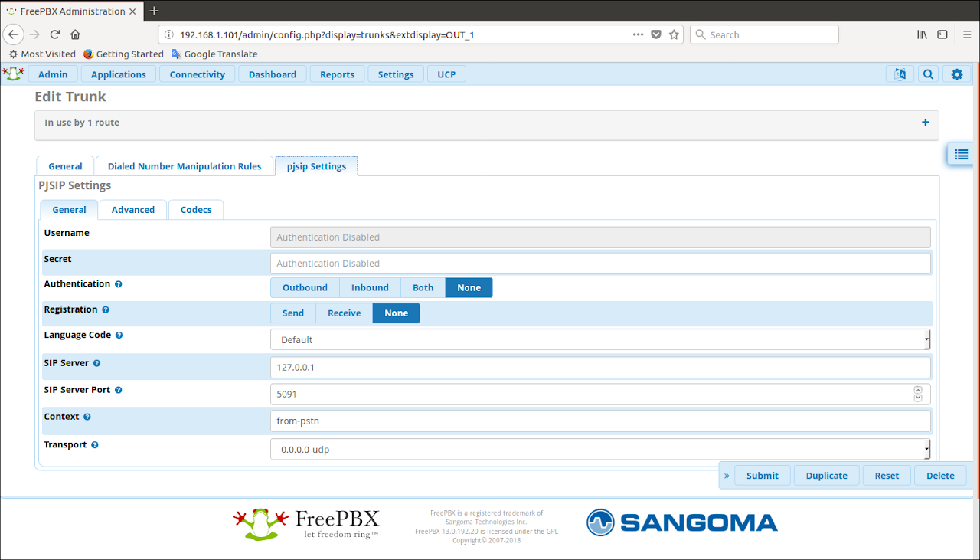This screenshot has width=980, height=560.
Task: Click the language translate icon in FreePBX header
Action: (900, 74)
